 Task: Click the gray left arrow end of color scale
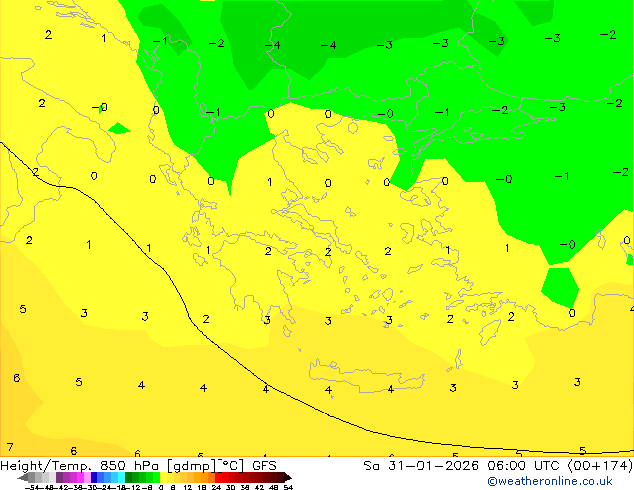[x=22, y=477]
